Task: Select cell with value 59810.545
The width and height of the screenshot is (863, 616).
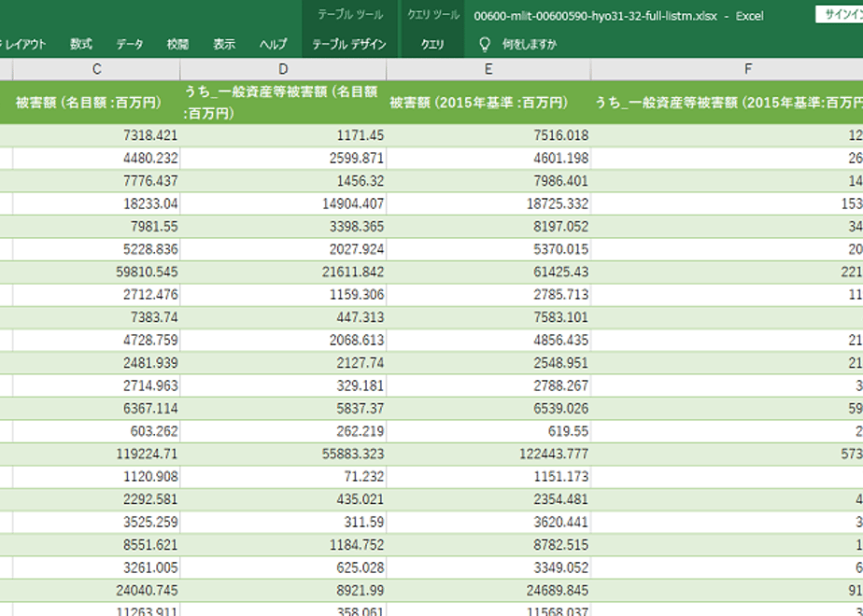Action: coord(96,273)
